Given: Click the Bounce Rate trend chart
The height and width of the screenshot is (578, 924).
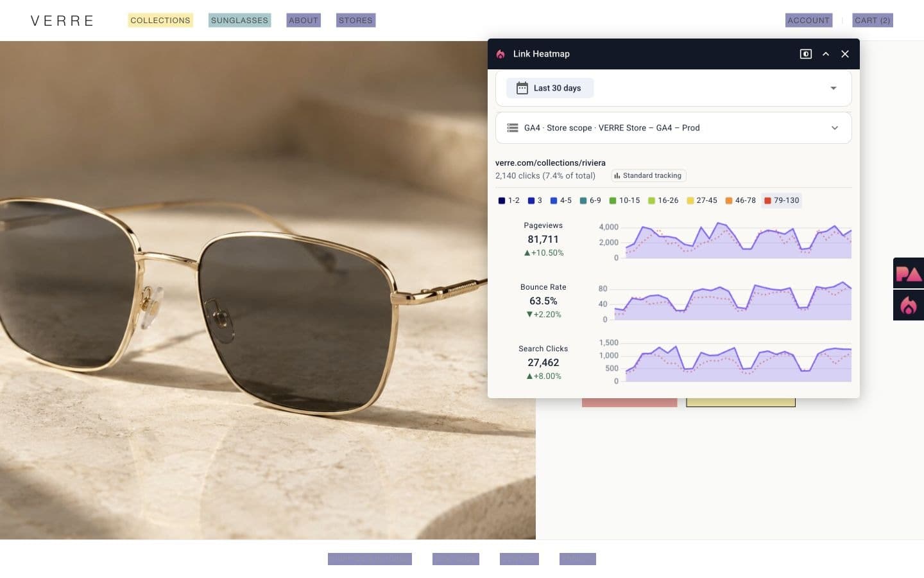Looking at the screenshot, I should click(x=725, y=303).
